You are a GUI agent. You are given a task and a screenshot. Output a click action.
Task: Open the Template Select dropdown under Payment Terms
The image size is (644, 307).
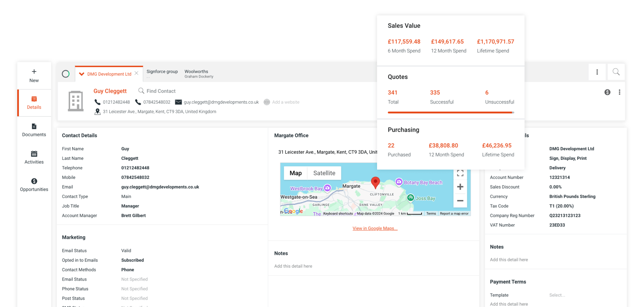click(x=556, y=295)
